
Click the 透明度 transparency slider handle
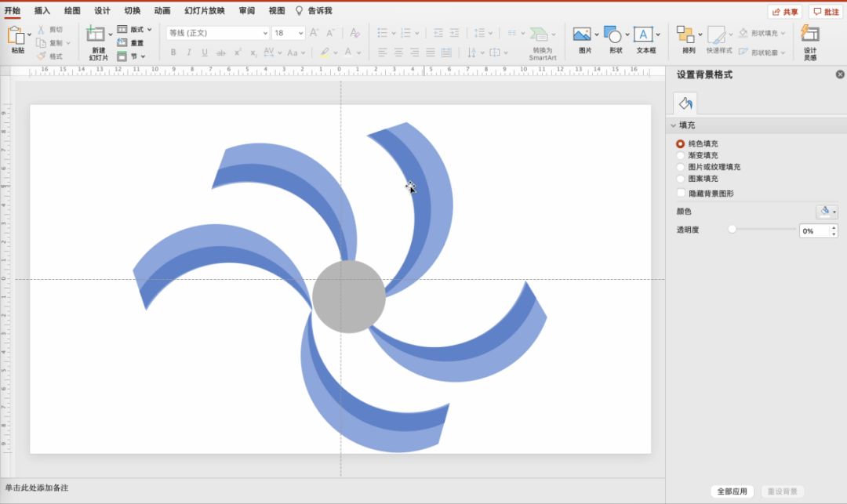click(x=732, y=230)
